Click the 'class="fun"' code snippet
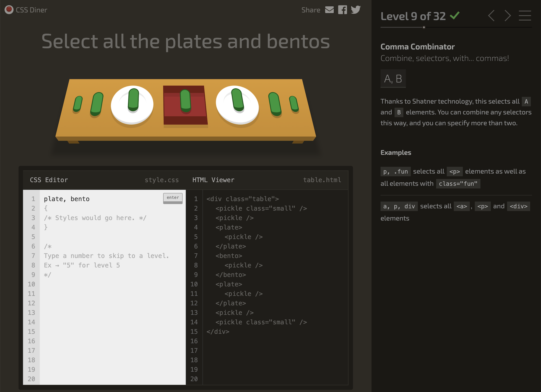This screenshot has height=392, width=541. pyautogui.click(x=458, y=184)
